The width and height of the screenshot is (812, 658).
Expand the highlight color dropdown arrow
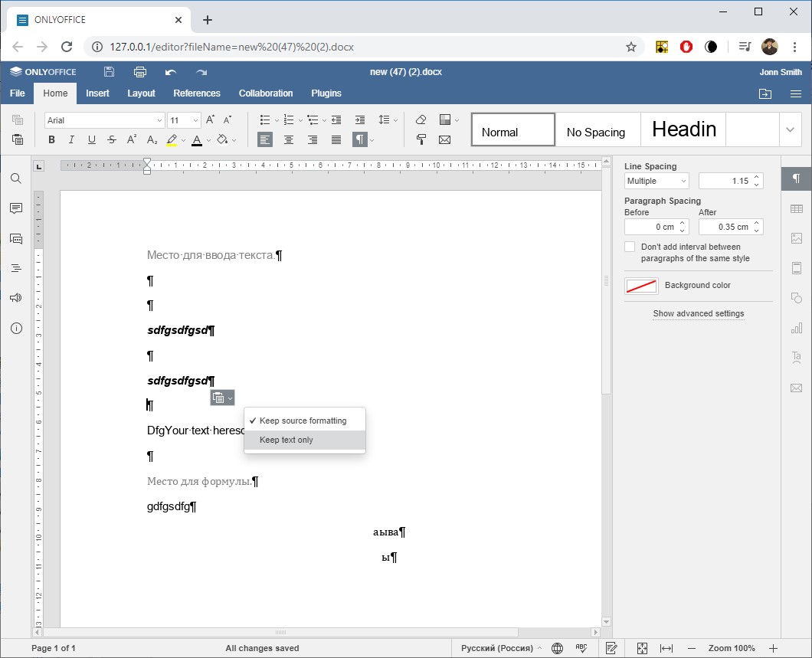coord(183,139)
